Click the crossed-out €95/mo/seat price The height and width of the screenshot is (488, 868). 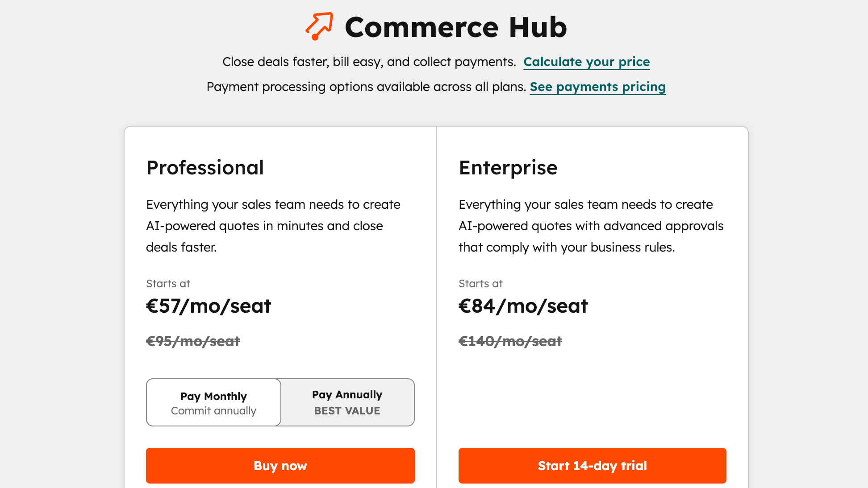[193, 341]
